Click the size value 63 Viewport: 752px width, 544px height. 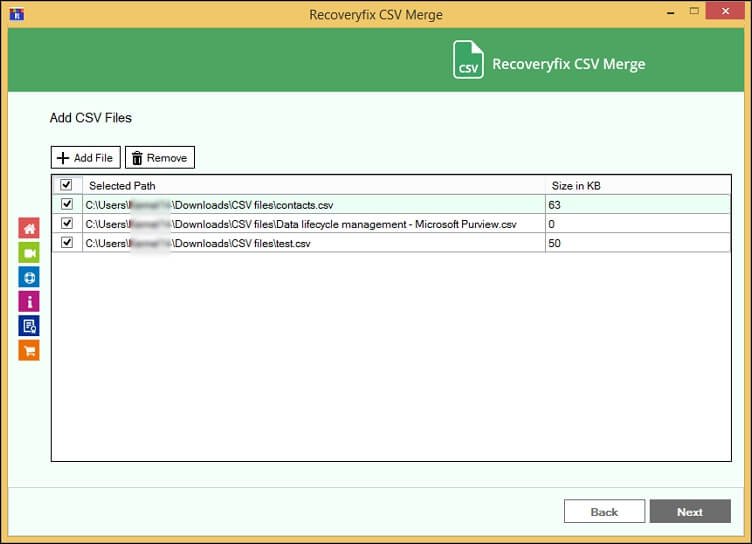coord(554,205)
